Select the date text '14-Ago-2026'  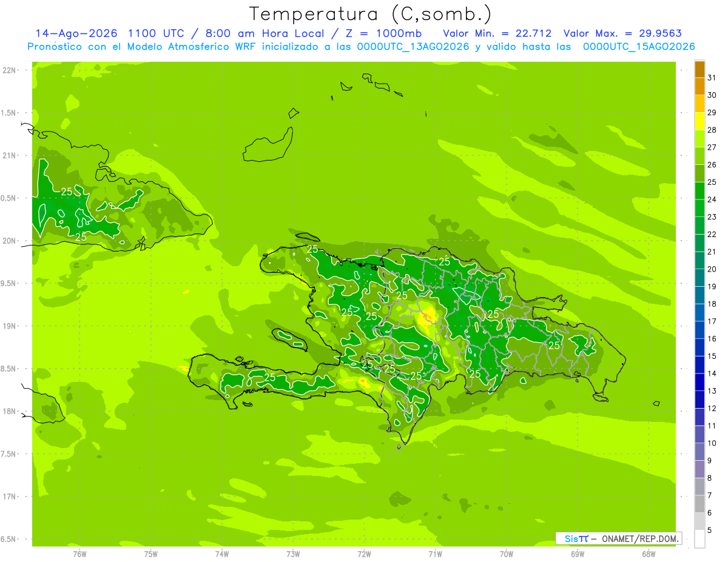(76, 33)
